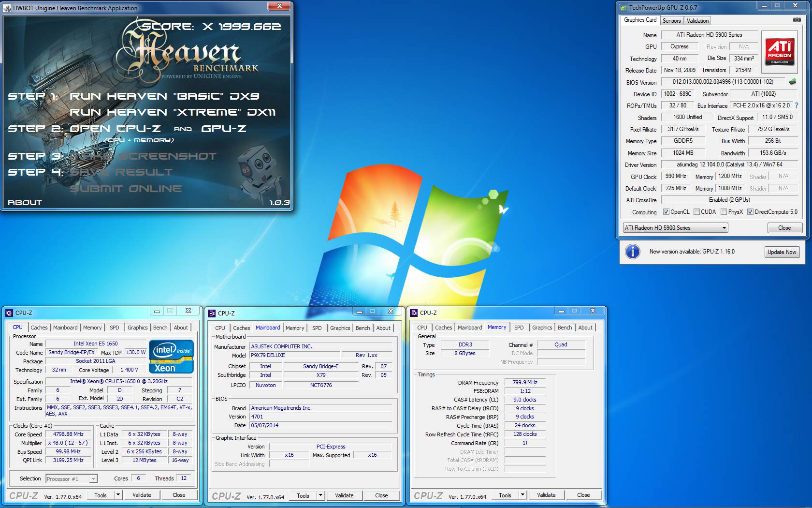Click Run Heaven "Basic" DX9
This screenshot has width=812, height=508.
pyautogui.click(x=164, y=96)
